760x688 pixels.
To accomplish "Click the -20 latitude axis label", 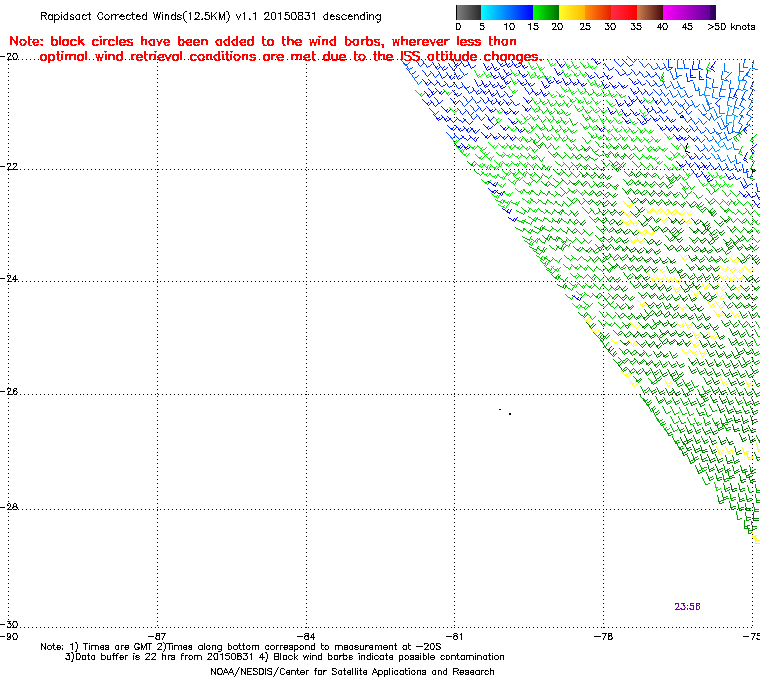I will pyautogui.click(x=10, y=56).
